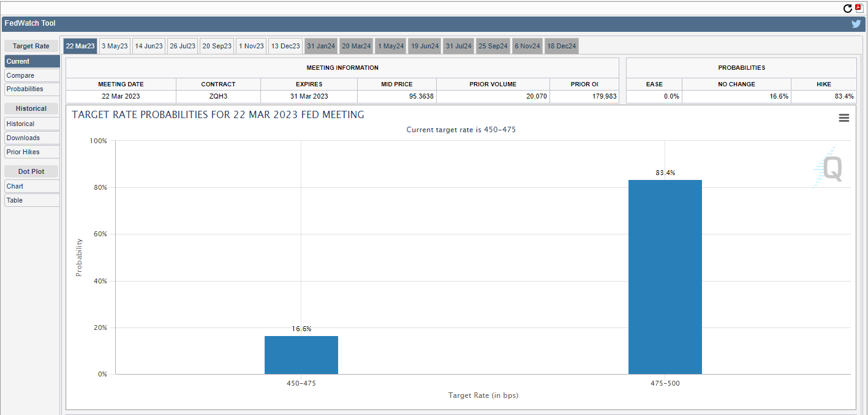Click the 83.4% probability bar
This screenshot has width=868, height=415.
pos(665,275)
